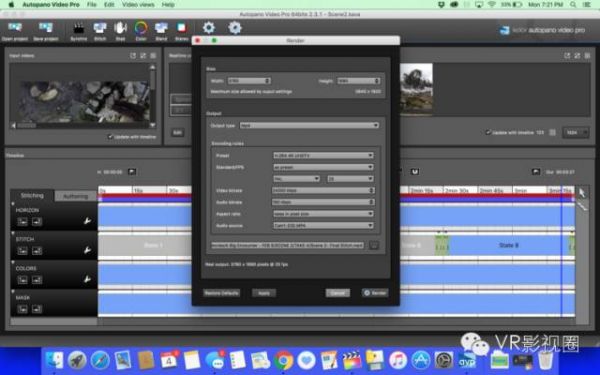Expand the Aspect ratio dropdown
Image resolution: width=600 pixels, height=375 pixels.
pos(323,214)
